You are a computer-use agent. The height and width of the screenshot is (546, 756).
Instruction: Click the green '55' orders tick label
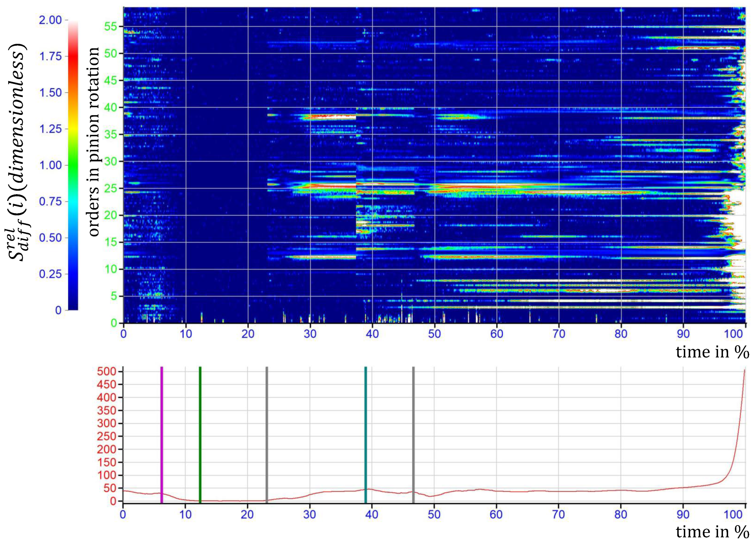[x=111, y=27]
